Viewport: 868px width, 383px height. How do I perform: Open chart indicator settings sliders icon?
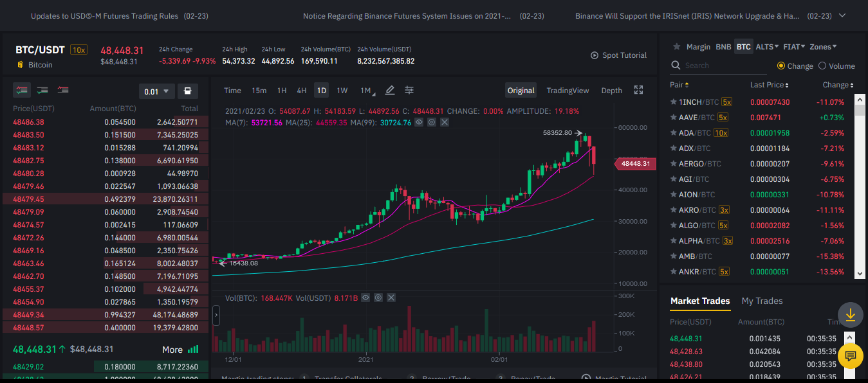409,91
